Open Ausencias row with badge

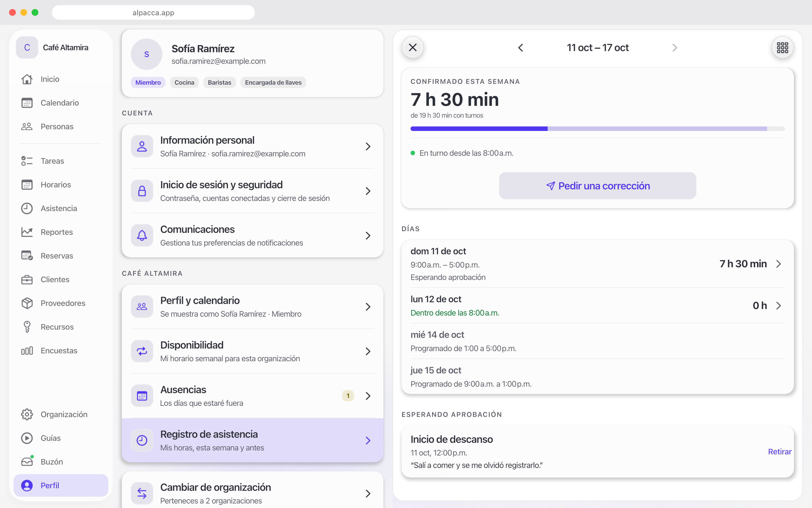coord(252,396)
